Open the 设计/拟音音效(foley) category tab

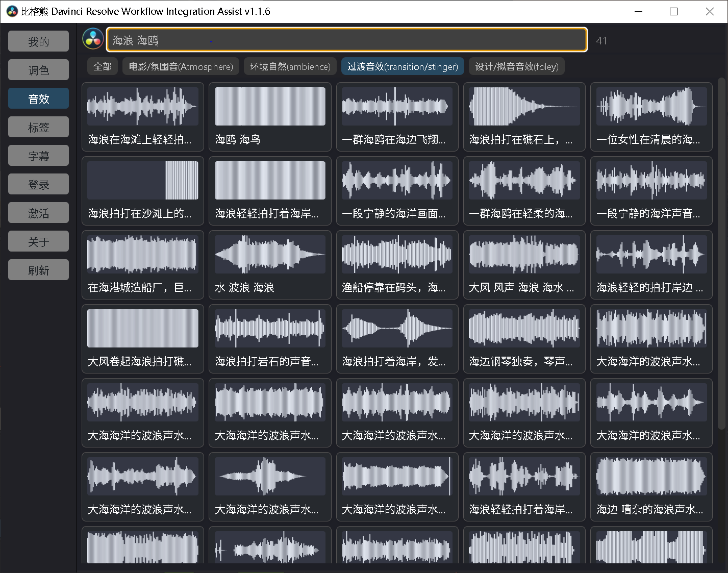[516, 66]
